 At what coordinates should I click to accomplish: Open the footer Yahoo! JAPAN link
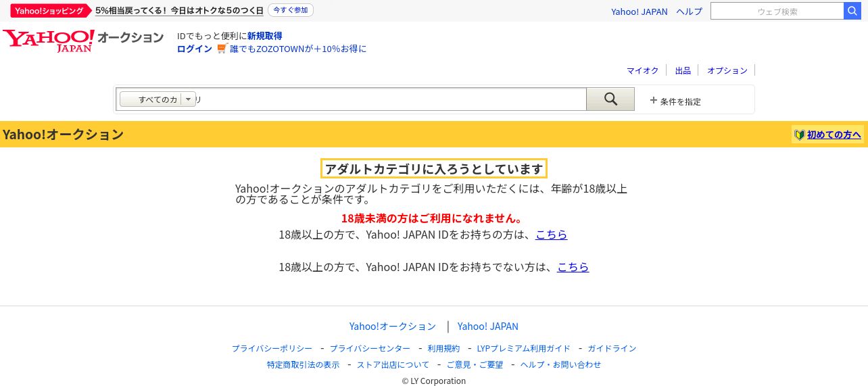[x=488, y=326]
